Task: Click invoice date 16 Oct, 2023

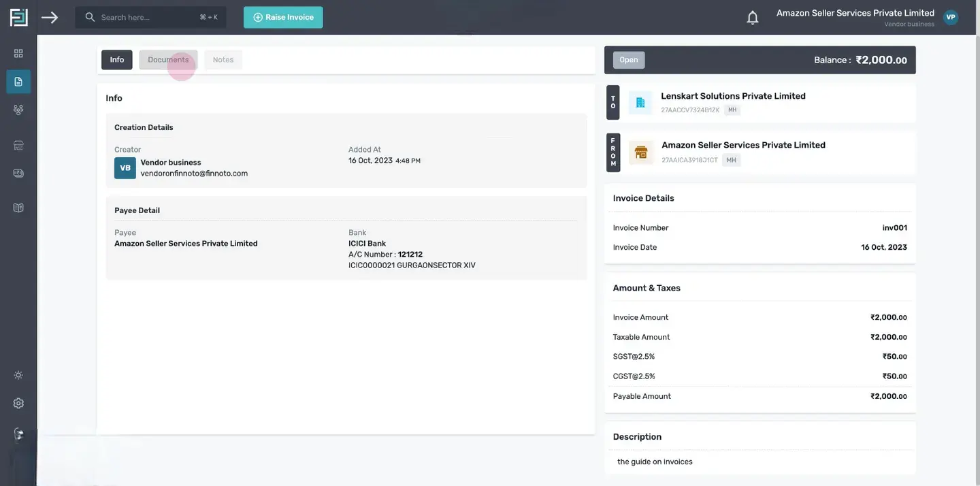Action: pyautogui.click(x=884, y=248)
